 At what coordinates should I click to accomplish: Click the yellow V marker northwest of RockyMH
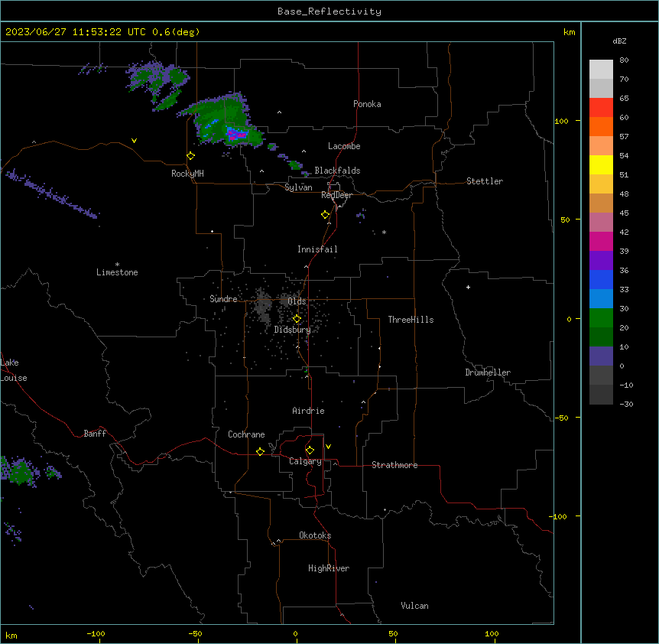pos(134,141)
